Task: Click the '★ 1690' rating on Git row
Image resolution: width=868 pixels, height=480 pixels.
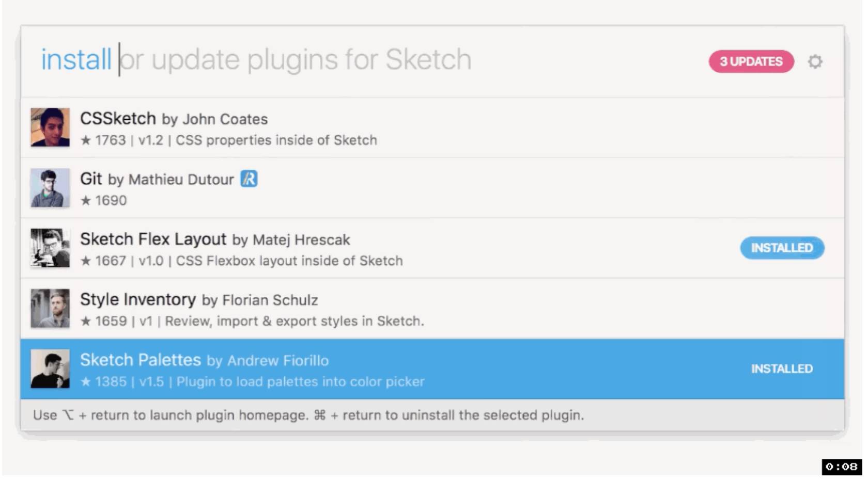Action: (103, 200)
